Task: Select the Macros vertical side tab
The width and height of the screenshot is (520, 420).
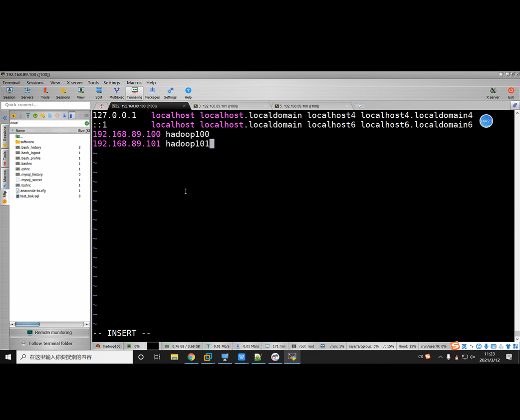Action: (x=4, y=179)
